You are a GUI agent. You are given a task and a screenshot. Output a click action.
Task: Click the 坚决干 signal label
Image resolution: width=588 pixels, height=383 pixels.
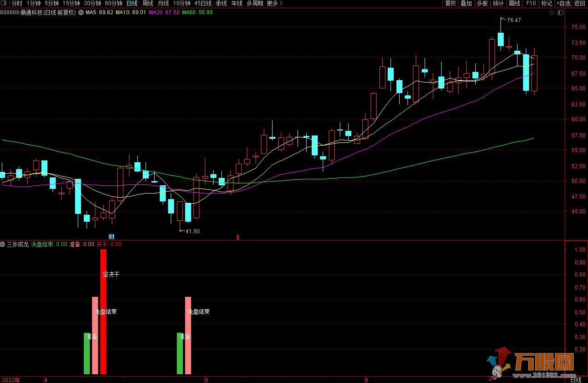pyautogui.click(x=111, y=274)
